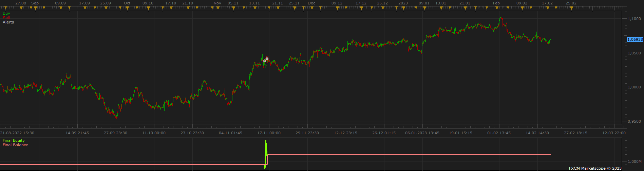644x171 pixels.
Task: Click the 29.11 23:30 time label
Action: coord(307,133)
